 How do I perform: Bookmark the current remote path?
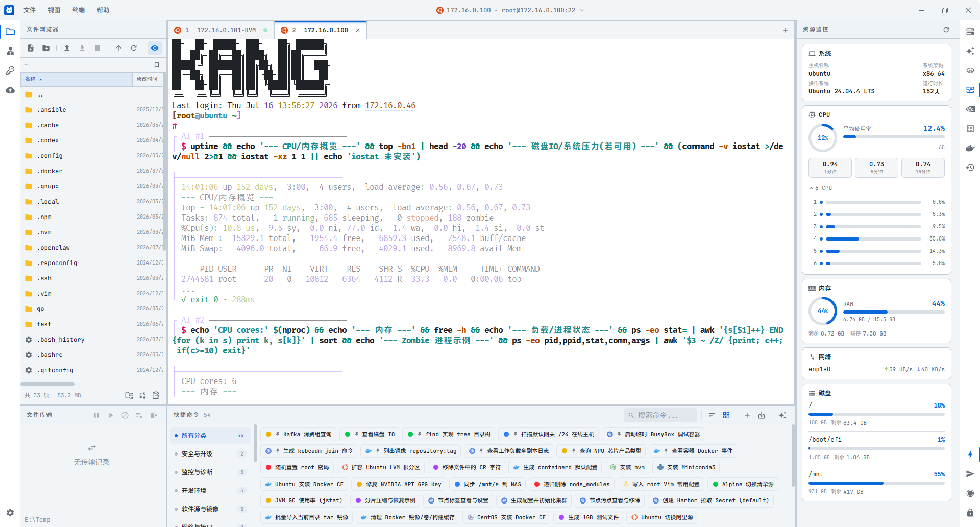coord(157,65)
